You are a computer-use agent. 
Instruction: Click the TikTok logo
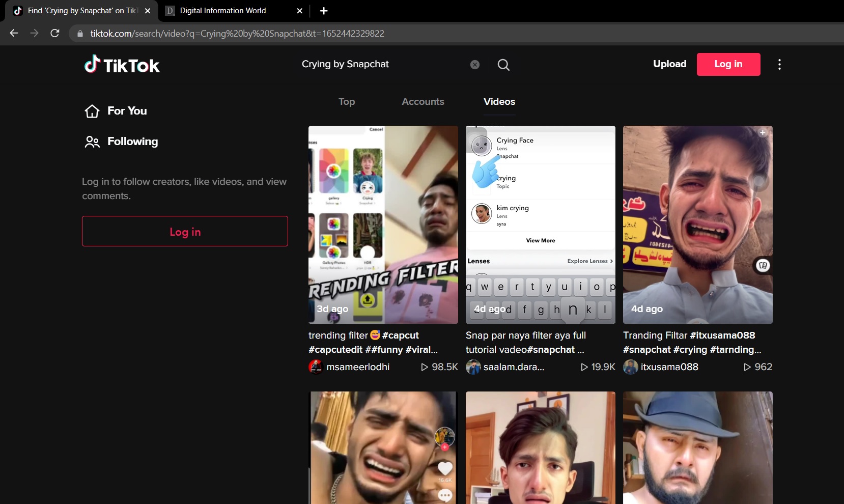click(x=122, y=65)
